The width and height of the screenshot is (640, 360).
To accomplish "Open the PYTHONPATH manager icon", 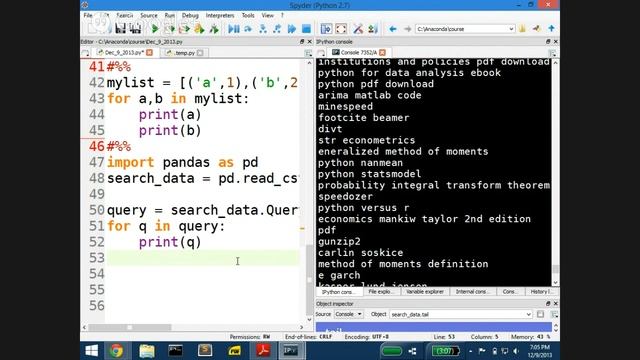I will pyautogui.click(x=372, y=29).
